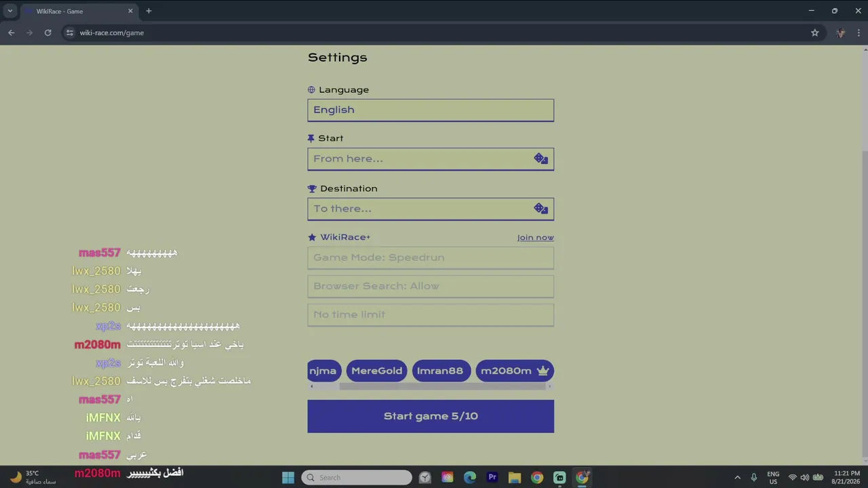Select the Imran88 player chip

point(440,371)
